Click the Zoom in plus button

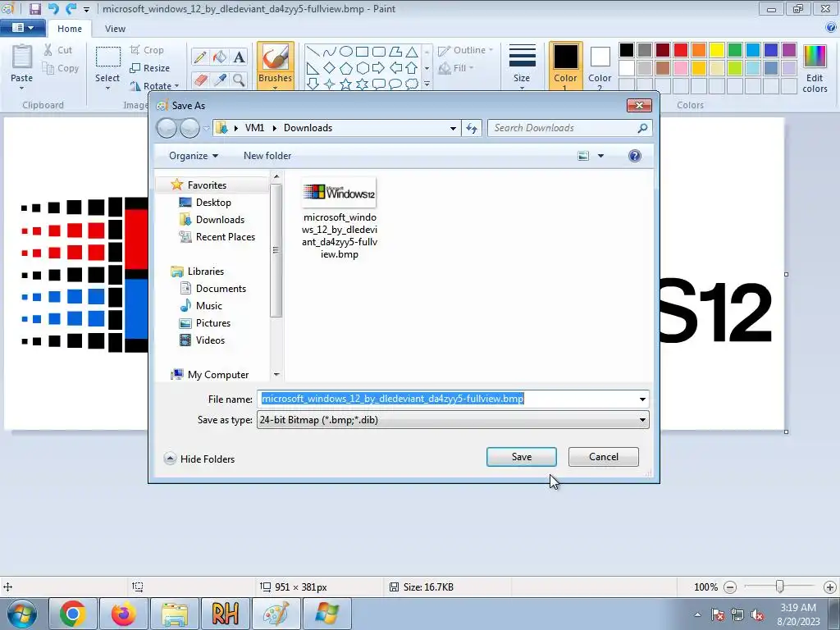[x=830, y=587]
